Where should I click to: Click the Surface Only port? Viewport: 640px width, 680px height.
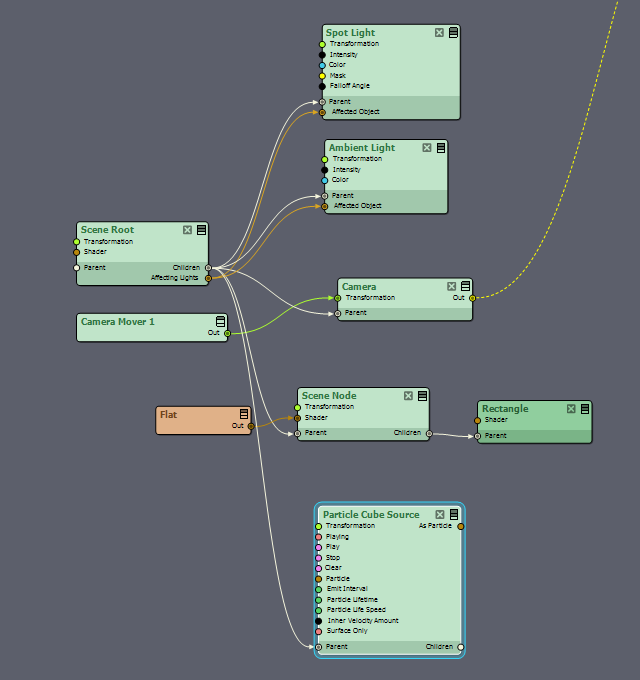[x=319, y=631]
